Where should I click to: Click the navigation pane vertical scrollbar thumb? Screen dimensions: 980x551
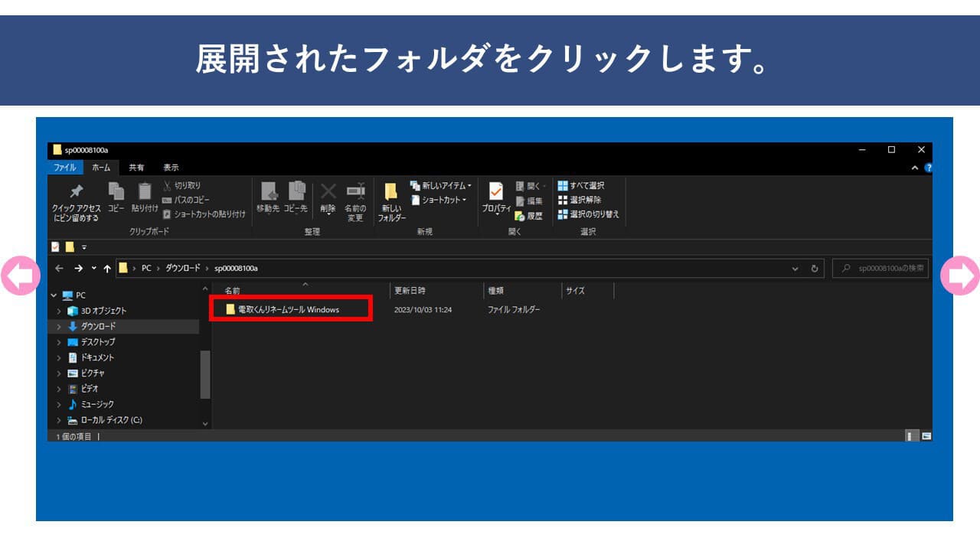[x=205, y=375]
